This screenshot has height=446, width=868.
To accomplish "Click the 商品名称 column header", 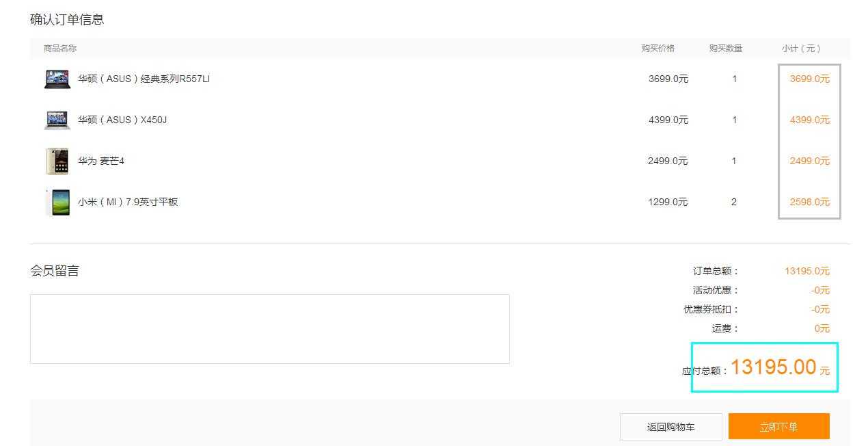I will coord(60,49).
